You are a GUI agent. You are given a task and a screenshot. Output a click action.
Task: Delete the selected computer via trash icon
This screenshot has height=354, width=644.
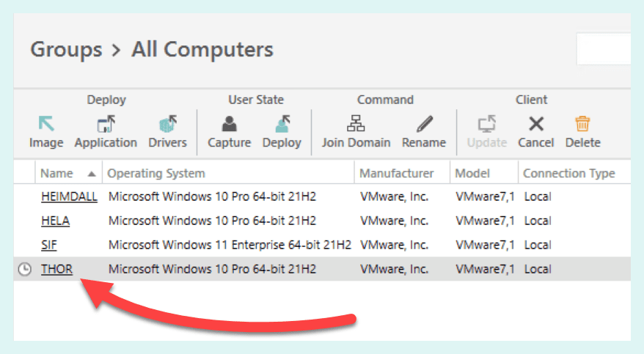(582, 123)
